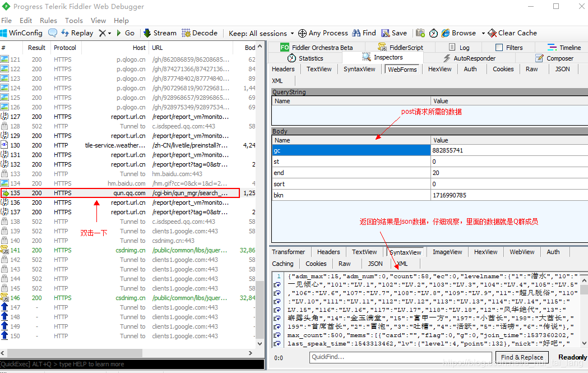Open the Tools menu
Viewport: 588px width, 373px height.
(x=74, y=21)
